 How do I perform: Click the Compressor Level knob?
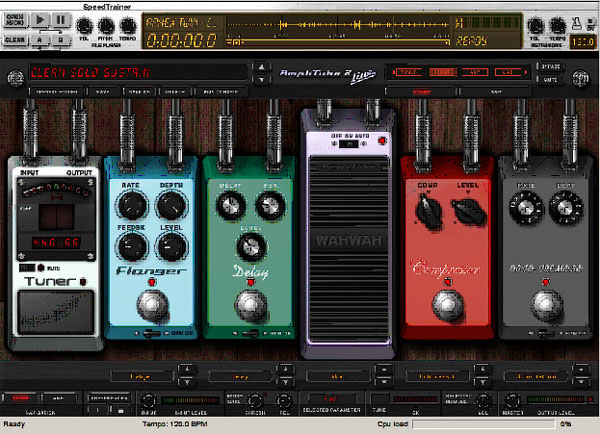click(469, 211)
